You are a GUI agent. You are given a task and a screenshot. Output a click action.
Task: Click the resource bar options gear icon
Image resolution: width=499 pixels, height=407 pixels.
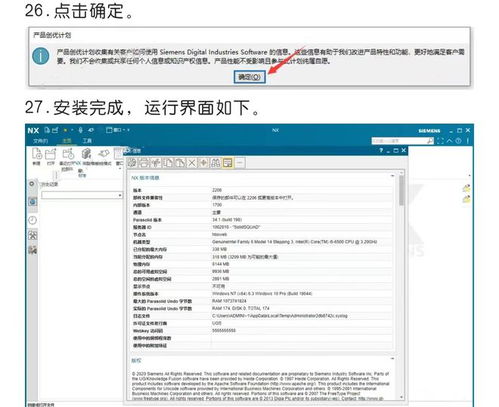[x=32, y=184]
